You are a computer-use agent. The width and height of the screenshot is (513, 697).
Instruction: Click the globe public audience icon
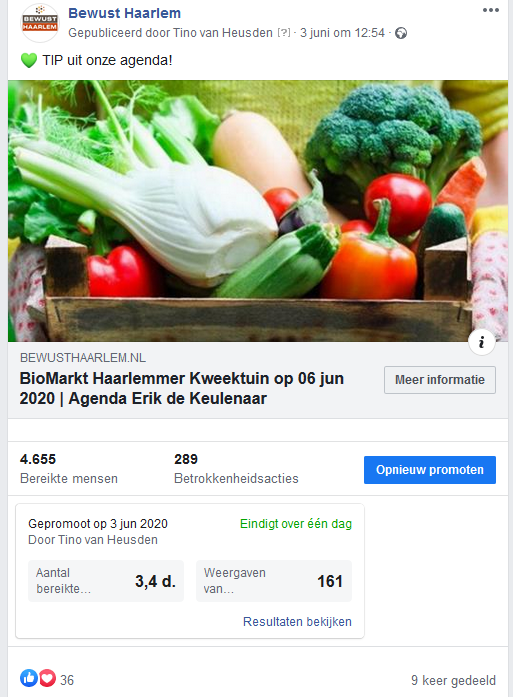point(401,33)
